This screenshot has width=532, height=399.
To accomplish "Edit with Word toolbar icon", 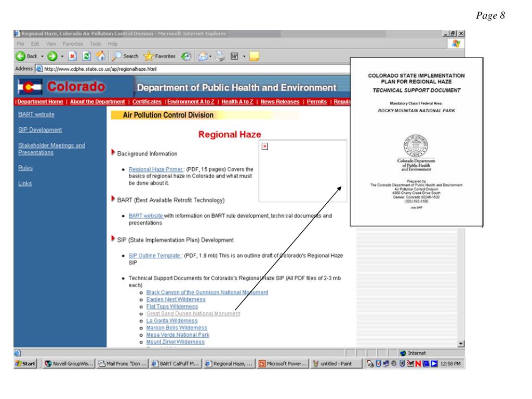I will [x=234, y=56].
